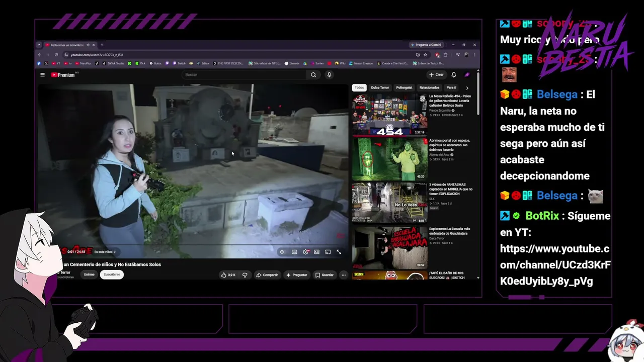Open the 'THE FIRST DESCEN...' bookmark
Image resolution: width=644 pixels, height=362 pixels.
[228, 63]
